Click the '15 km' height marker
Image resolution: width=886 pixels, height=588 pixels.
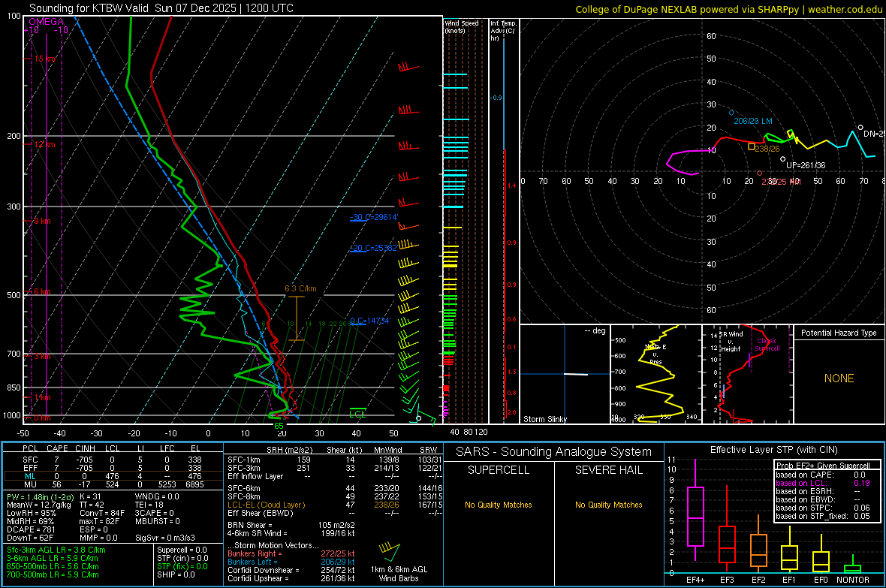pos(44,59)
